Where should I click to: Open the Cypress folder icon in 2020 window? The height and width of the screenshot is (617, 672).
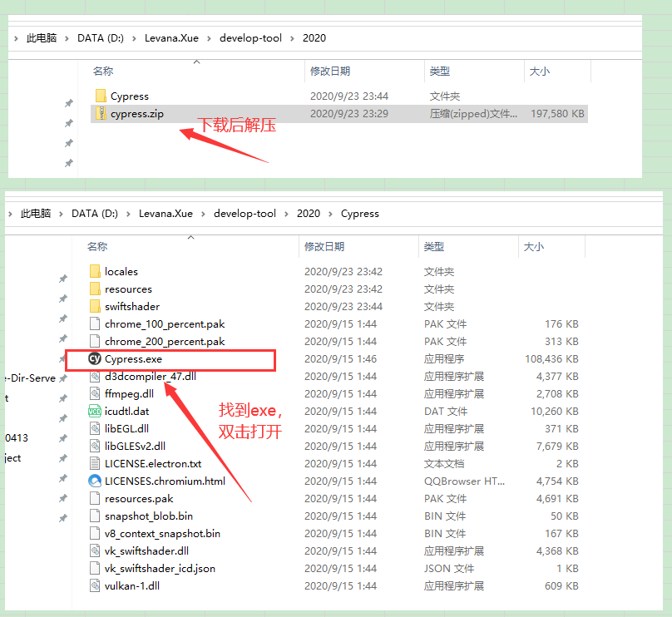(101, 96)
